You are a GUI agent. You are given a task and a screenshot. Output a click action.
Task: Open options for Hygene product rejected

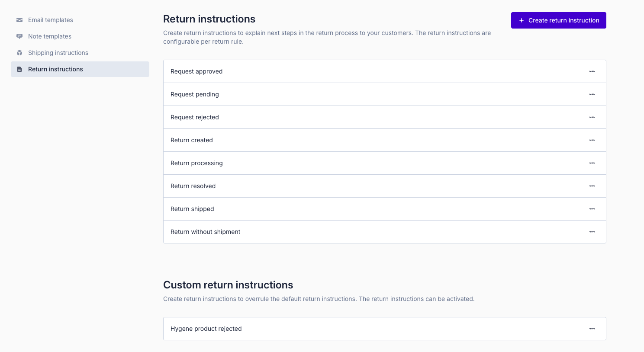click(592, 329)
